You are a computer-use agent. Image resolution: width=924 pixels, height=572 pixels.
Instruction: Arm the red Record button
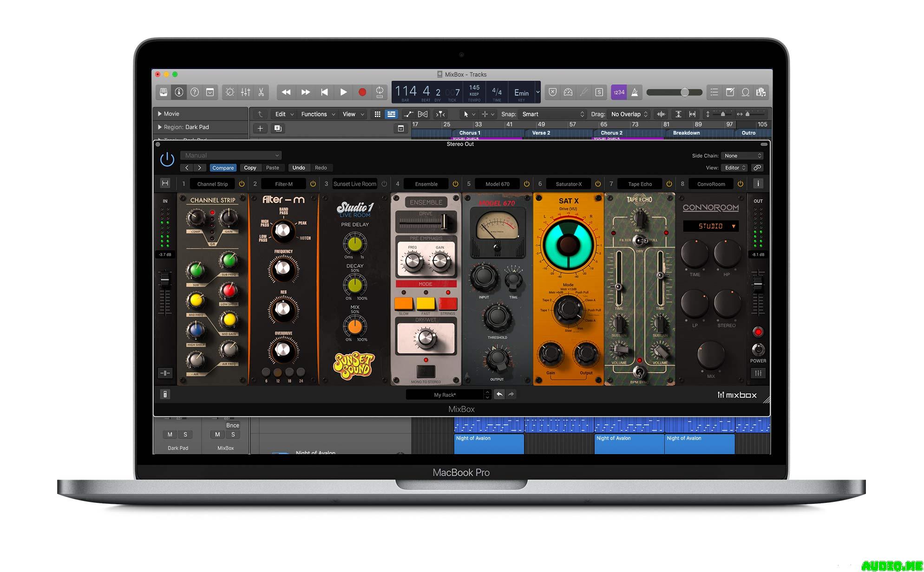pyautogui.click(x=362, y=92)
